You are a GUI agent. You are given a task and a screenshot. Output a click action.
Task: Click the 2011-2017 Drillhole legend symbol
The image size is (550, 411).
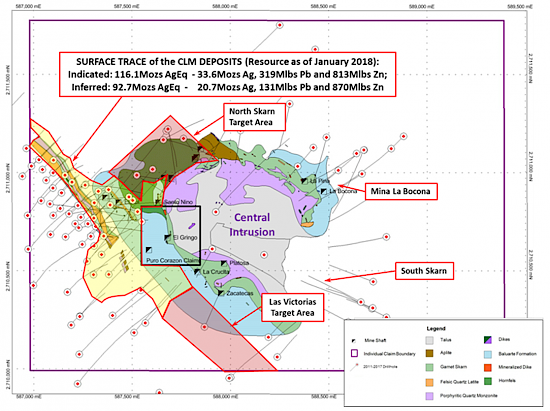pyautogui.click(x=355, y=367)
